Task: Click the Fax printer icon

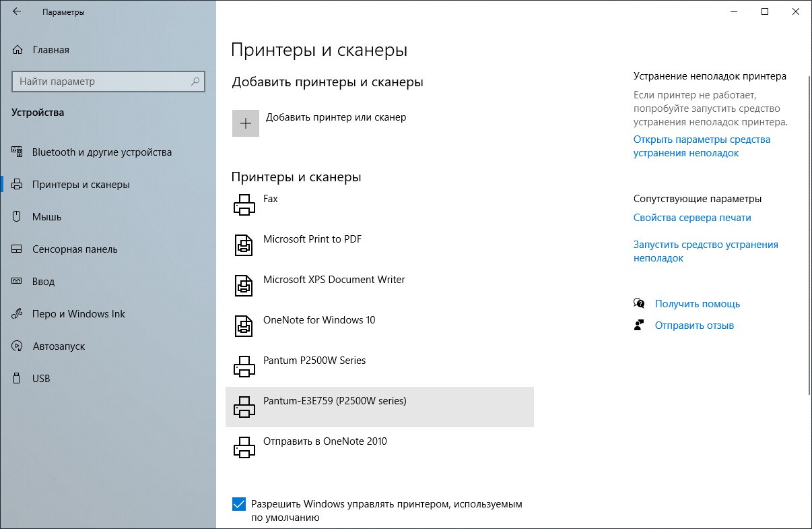Action: [x=244, y=205]
